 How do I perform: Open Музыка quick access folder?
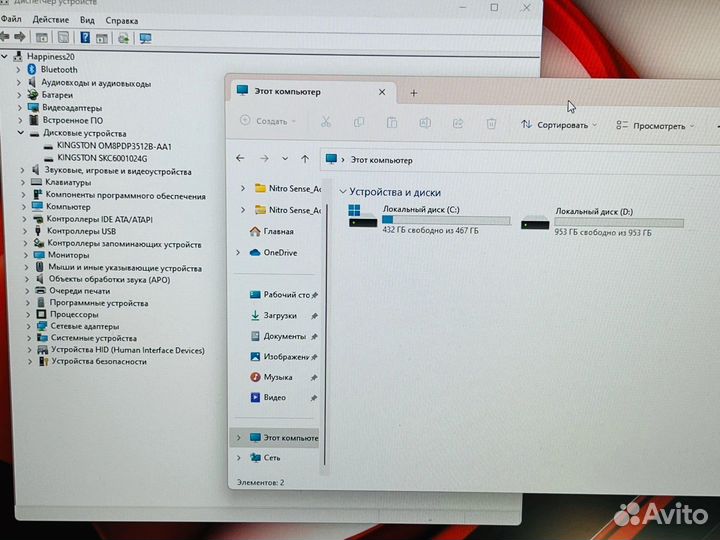[x=278, y=377]
